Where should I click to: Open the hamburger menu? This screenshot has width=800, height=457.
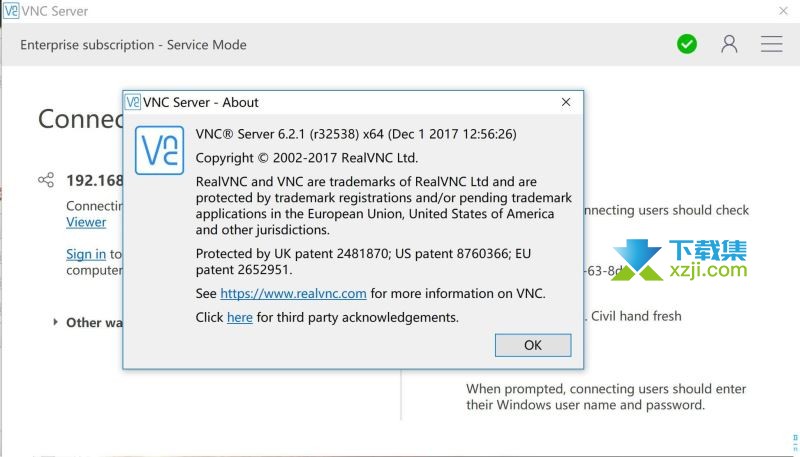pyautogui.click(x=771, y=44)
